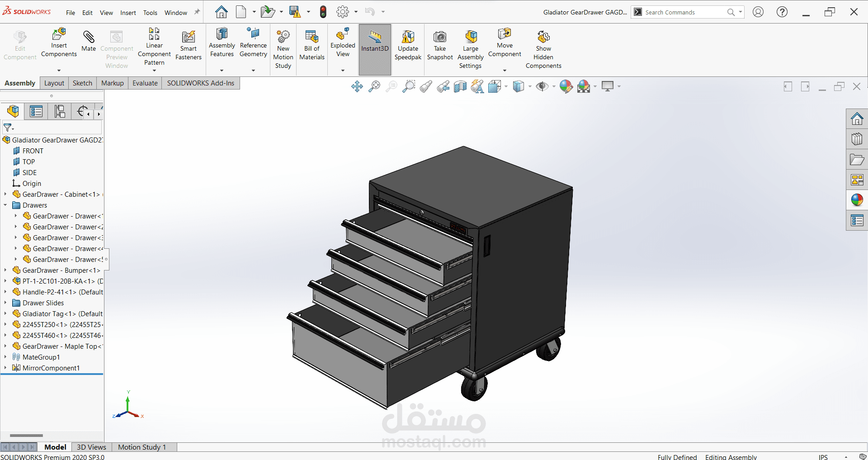The image size is (868, 460).
Task: Open the View menu
Action: [106, 13]
